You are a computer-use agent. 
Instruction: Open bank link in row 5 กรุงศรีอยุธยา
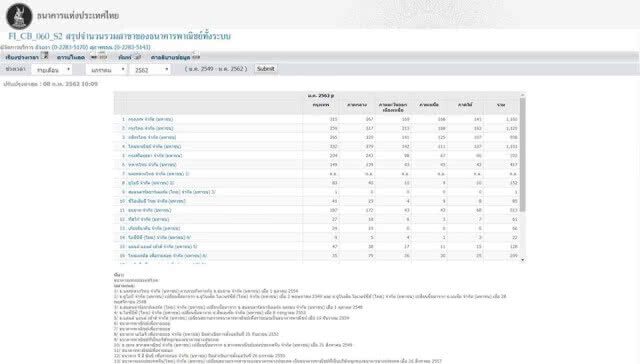155,155
